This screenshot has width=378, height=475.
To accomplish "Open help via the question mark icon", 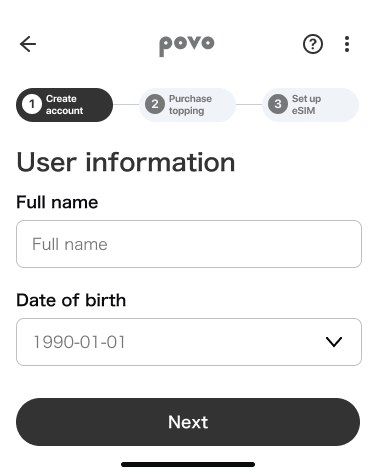I will 313,44.
